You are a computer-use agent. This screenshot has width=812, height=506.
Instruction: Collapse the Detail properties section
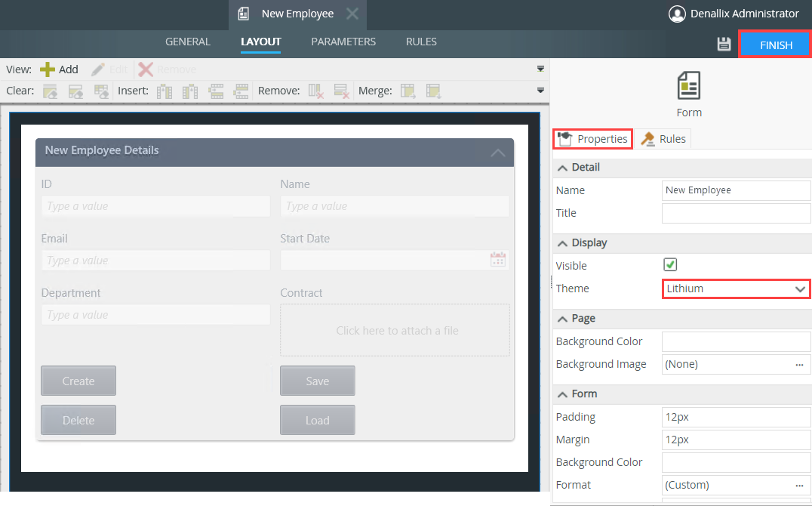563,167
